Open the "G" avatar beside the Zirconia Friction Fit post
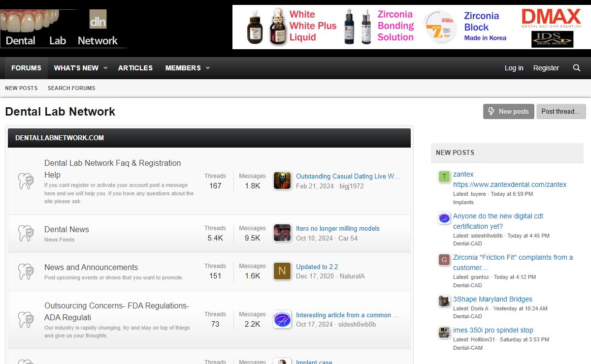This screenshot has height=364, width=591. coord(444,260)
